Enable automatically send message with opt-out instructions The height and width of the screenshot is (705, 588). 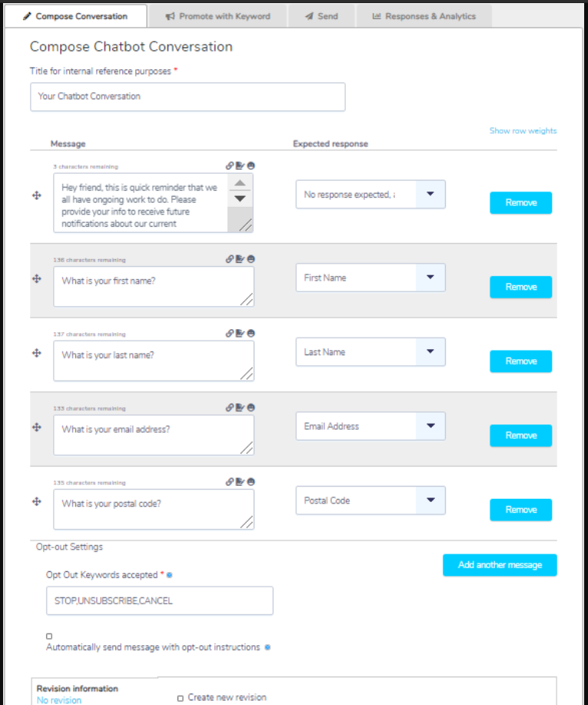point(48,636)
